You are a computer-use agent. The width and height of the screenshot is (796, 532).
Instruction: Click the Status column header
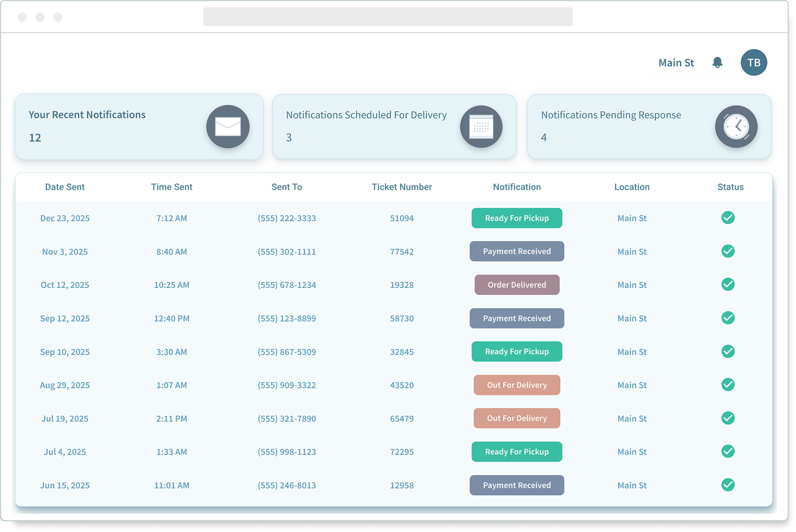click(730, 187)
